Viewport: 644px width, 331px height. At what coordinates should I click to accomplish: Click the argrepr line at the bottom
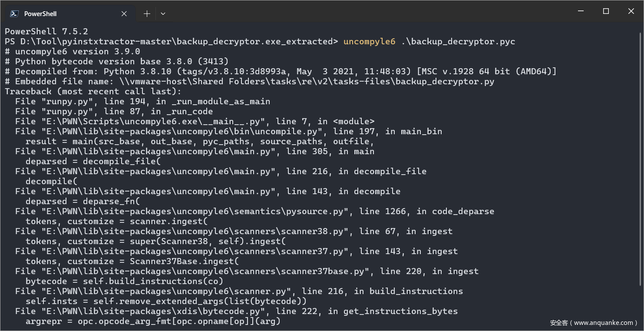point(153,321)
